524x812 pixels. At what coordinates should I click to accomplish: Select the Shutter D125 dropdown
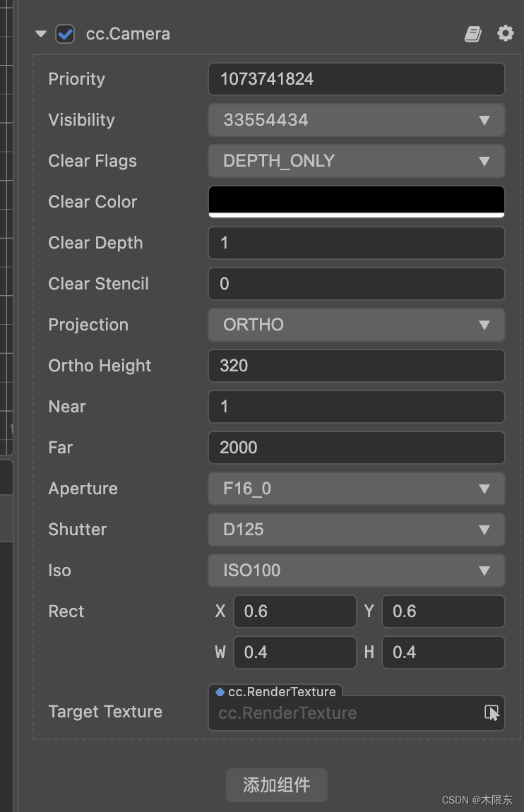point(356,530)
